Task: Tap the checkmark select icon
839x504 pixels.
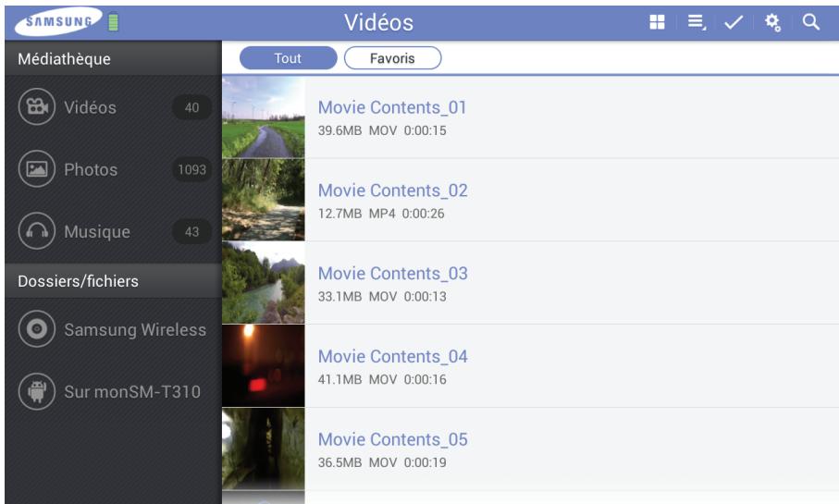Action: [x=733, y=22]
